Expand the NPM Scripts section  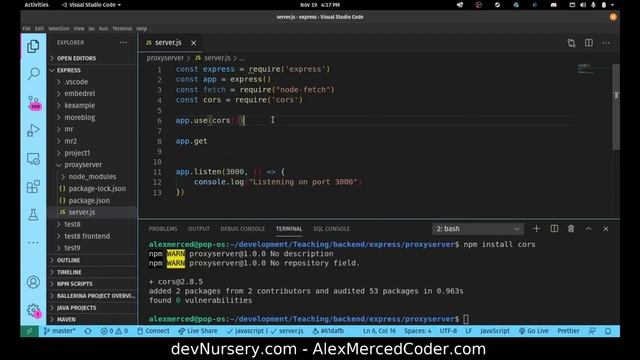[75, 284]
